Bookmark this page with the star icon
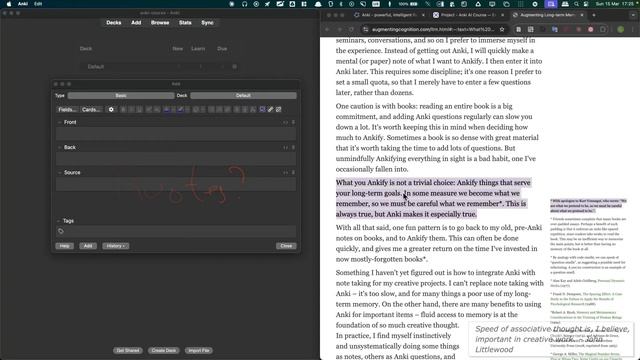The image size is (640, 360). (x=502, y=29)
